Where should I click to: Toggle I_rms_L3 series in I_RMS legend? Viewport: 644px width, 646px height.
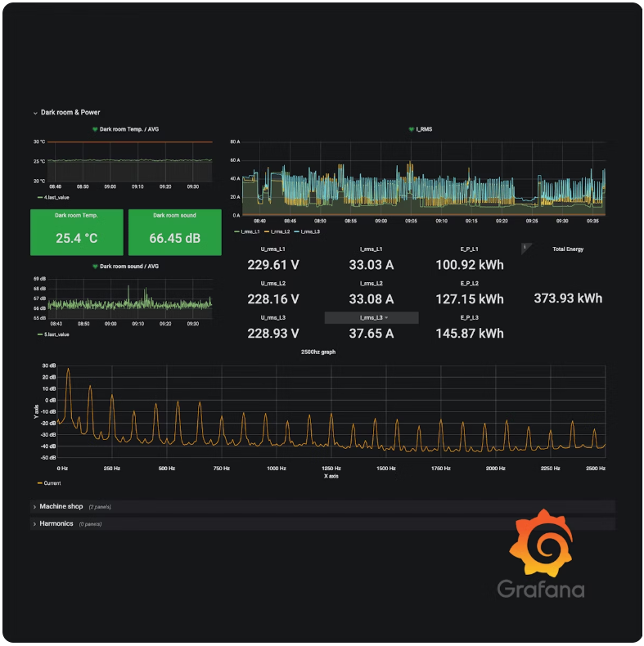(x=308, y=231)
